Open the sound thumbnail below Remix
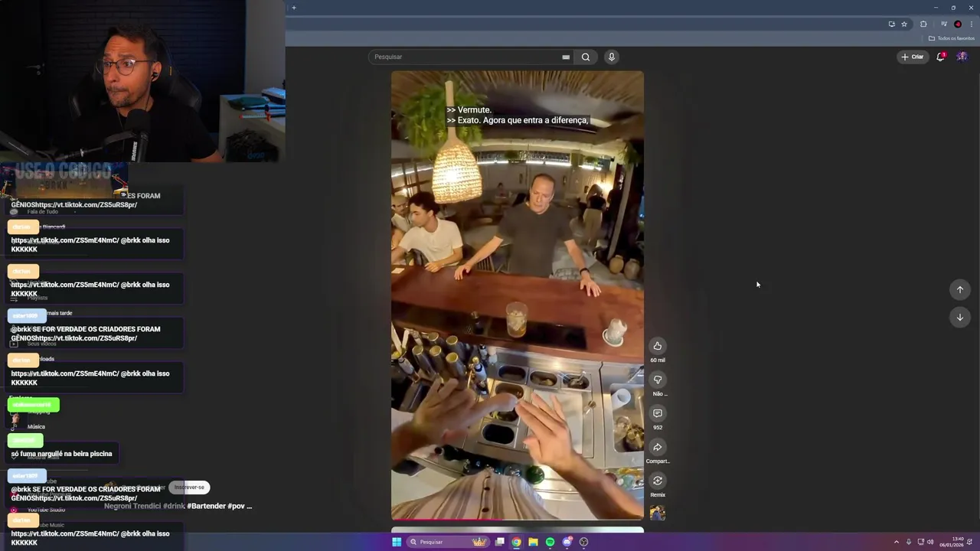Image resolution: width=980 pixels, height=551 pixels. 657,513
